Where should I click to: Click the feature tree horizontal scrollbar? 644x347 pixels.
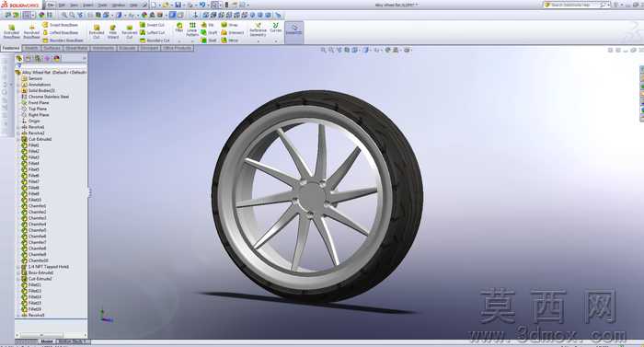[52, 335]
